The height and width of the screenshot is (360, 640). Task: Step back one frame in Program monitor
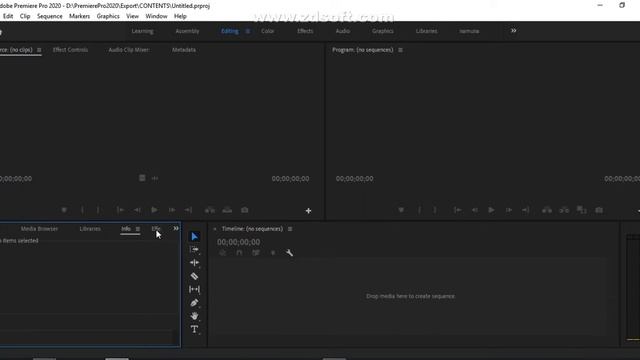click(x=475, y=210)
